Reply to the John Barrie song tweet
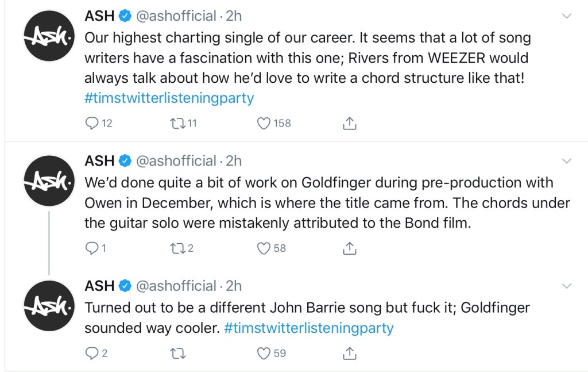 pos(92,353)
